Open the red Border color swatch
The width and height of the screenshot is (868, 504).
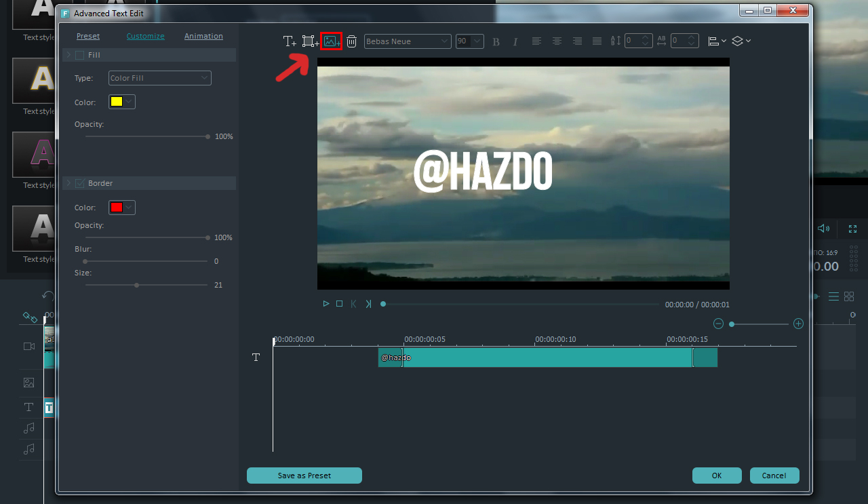122,208
